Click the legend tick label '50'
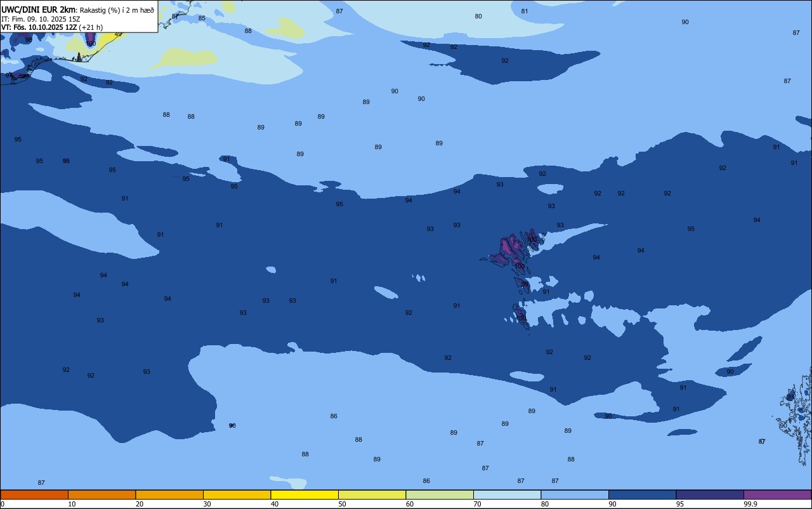 (342, 504)
